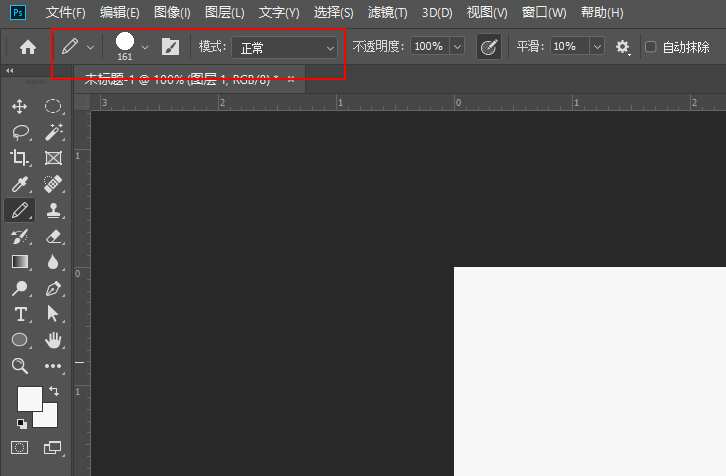Toggle pressure for opacity button
726x476 pixels.
click(489, 47)
